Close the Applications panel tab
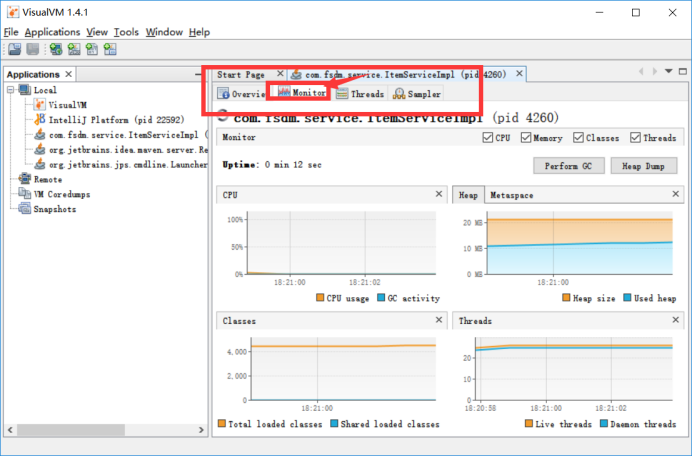This screenshot has width=692, height=456. coord(68,74)
